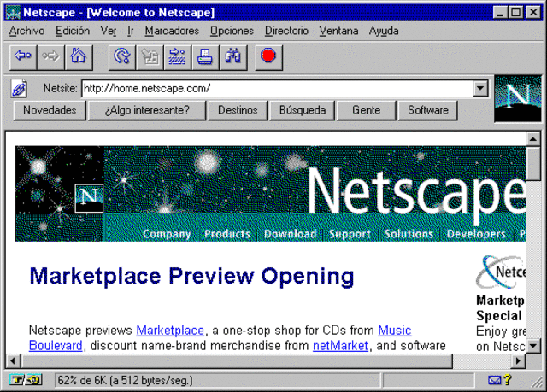Open the Netsite URL history dropdown arrow
547x392 pixels.
click(x=480, y=89)
